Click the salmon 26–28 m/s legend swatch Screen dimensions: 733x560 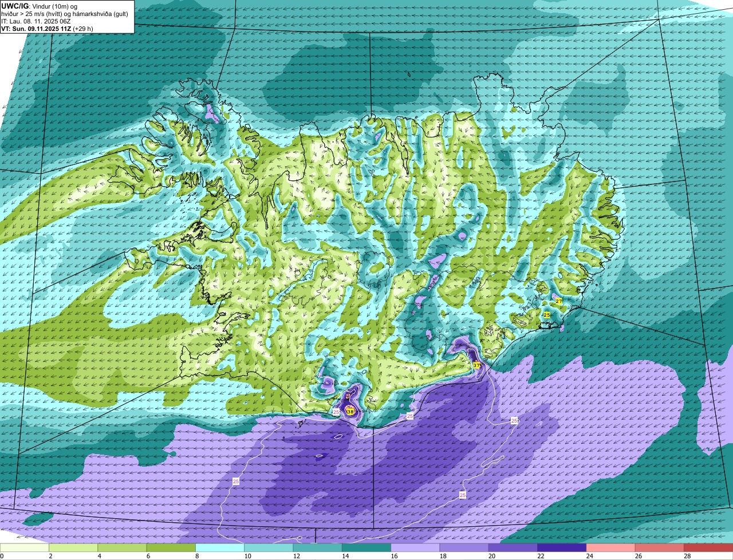pyautogui.click(x=660, y=547)
